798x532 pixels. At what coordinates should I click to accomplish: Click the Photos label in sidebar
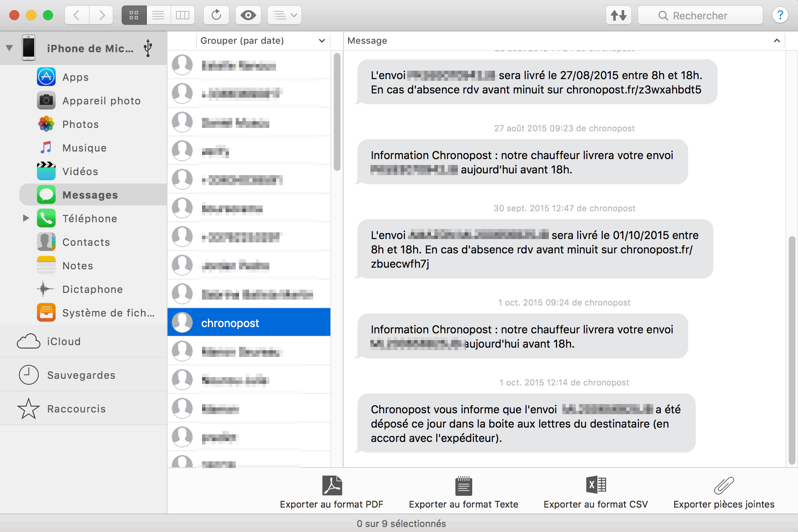pos(81,125)
